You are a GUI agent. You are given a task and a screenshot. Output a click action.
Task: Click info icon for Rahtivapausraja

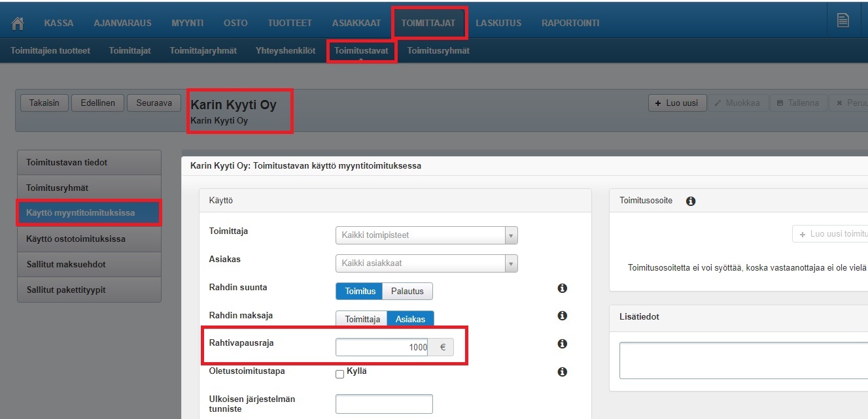561,344
